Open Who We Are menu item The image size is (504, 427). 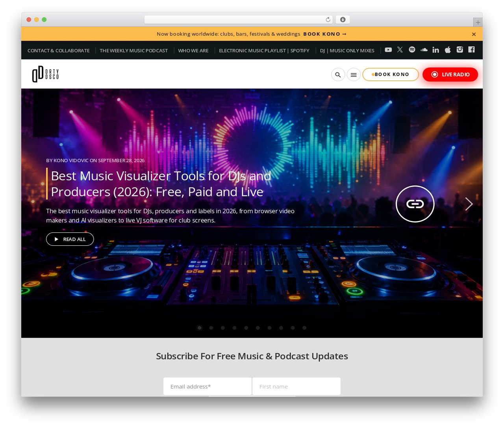[x=193, y=50]
